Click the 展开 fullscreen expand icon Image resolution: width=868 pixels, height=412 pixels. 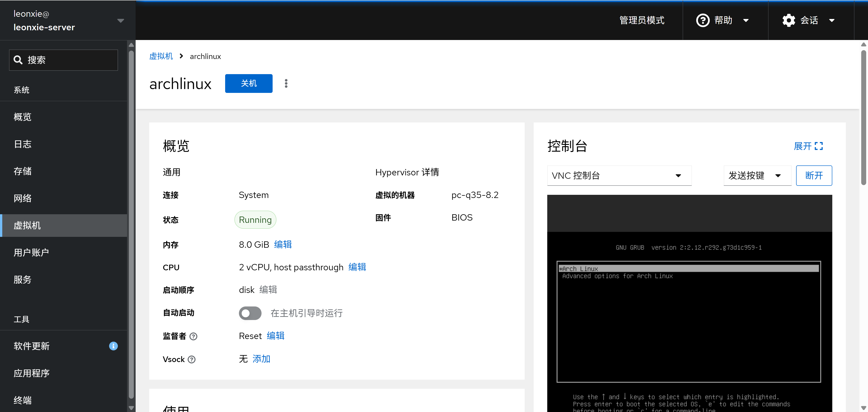[819, 146]
